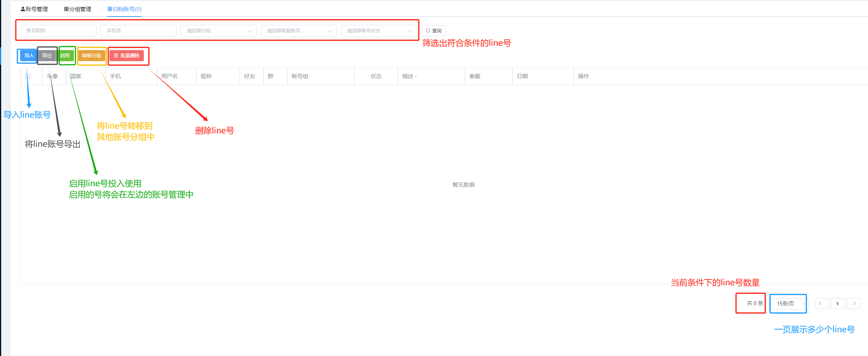Open the 请选择分组 dropdown
The height and width of the screenshot is (356, 868).
coord(218,31)
